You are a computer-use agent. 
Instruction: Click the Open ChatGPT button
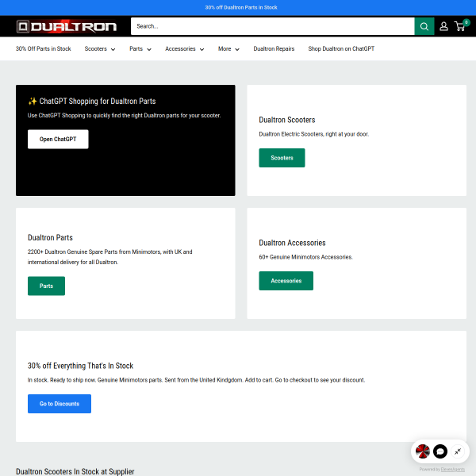58,139
